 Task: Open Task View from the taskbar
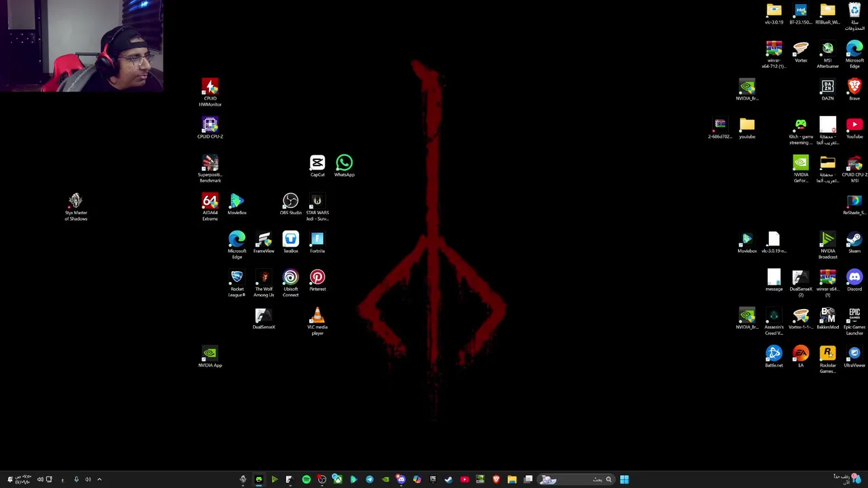coord(528,480)
